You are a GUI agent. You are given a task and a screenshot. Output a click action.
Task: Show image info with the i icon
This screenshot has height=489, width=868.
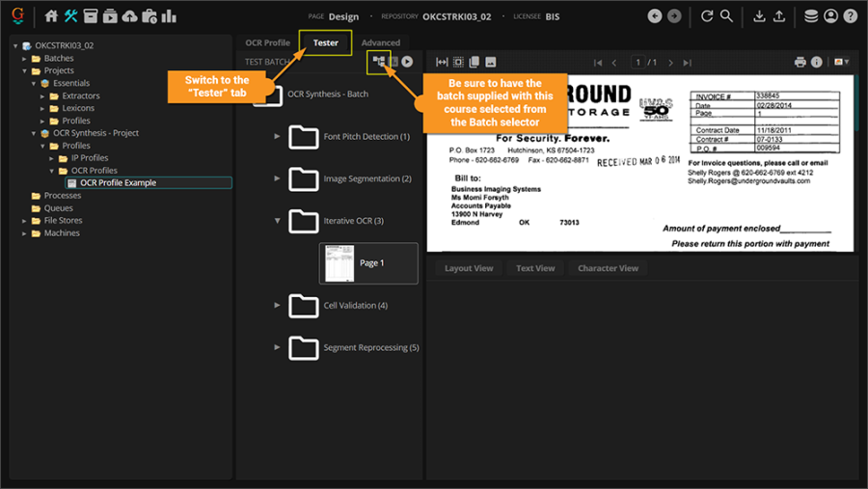(x=817, y=62)
